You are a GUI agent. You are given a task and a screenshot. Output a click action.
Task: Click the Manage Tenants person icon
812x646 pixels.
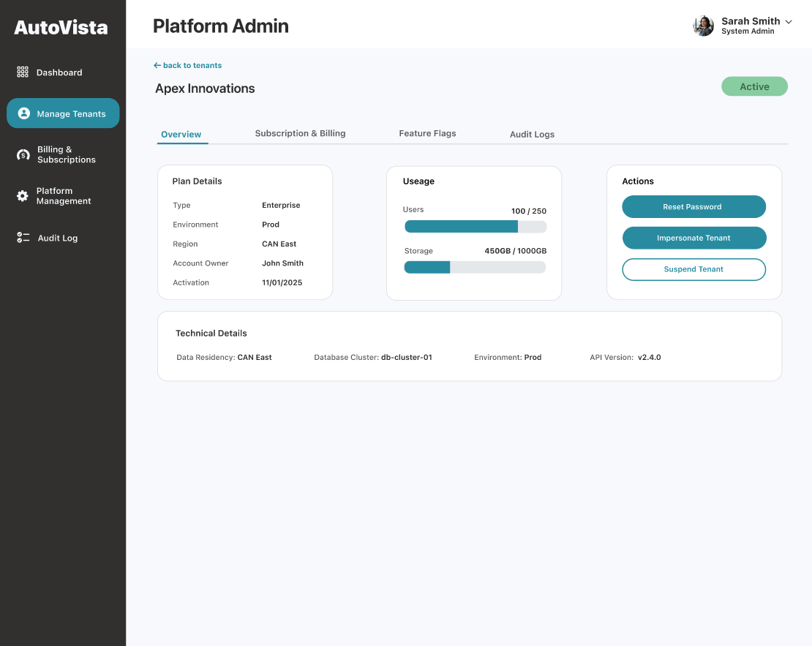[x=23, y=113]
